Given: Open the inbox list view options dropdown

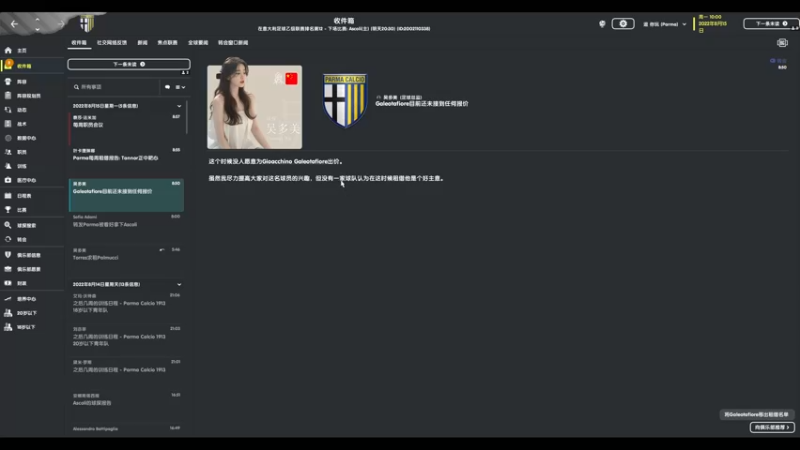Looking at the screenshot, I should click(x=180, y=87).
